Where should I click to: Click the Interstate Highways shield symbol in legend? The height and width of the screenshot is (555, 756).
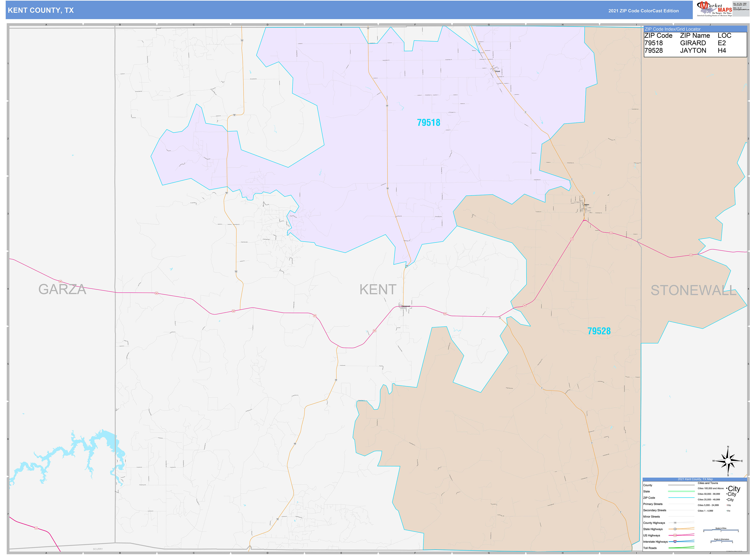coord(675,542)
